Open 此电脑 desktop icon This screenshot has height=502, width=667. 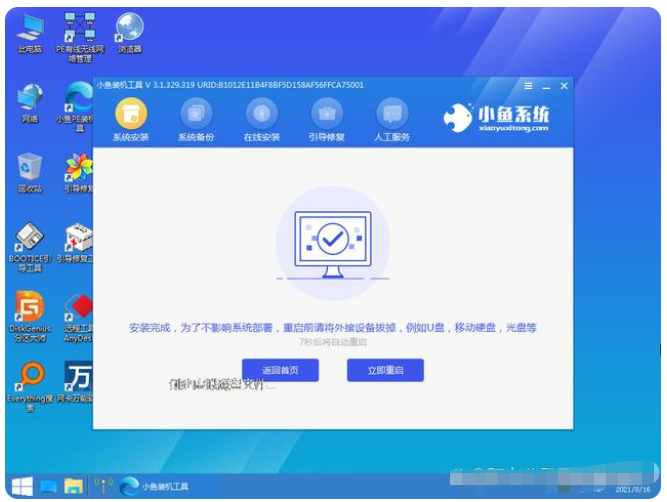point(30,29)
